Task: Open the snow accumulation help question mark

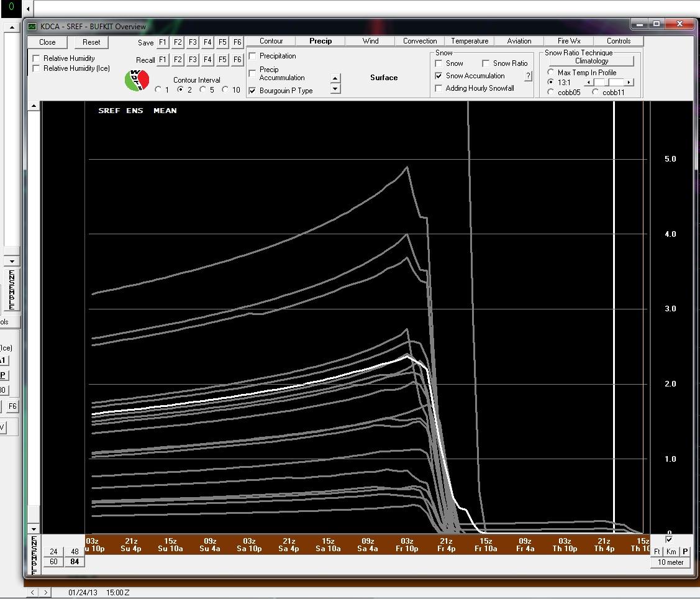Action: [x=528, y=76]
